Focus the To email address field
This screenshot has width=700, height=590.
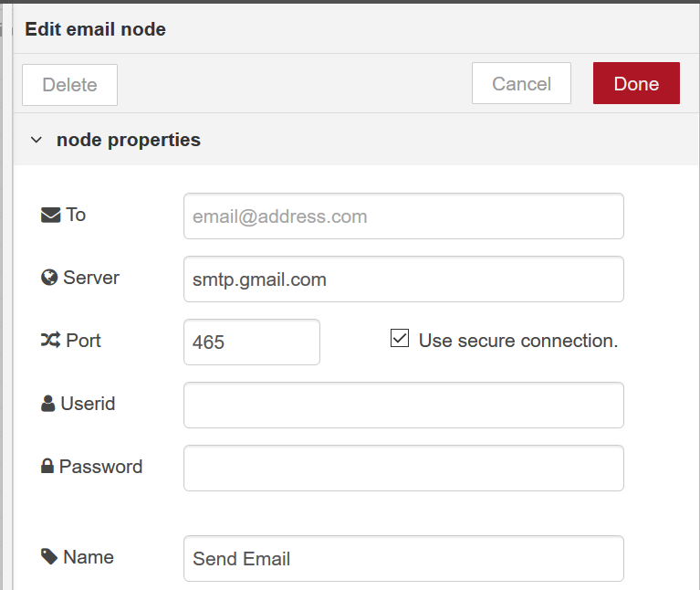pyautogui.click(x=403, y=216)
